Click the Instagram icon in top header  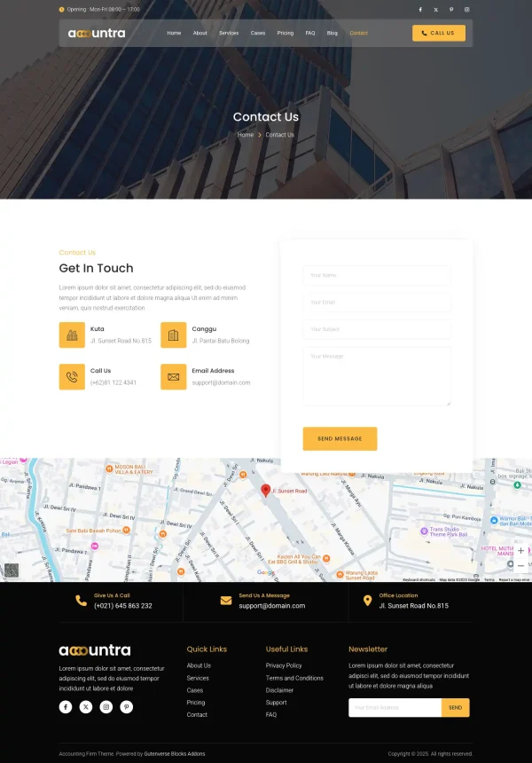point(466,10)
